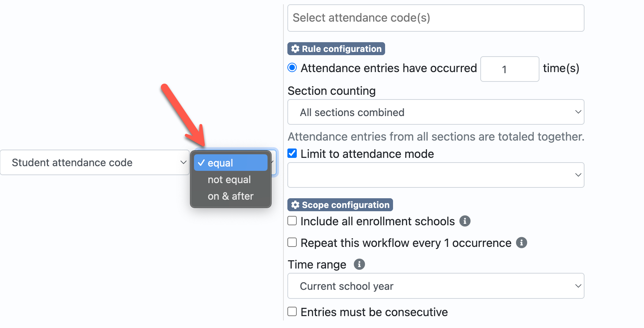The width and height of the screenshot is (644, 328).
Task: Click the Rule configuration gear icon
Action: point(295,49)
